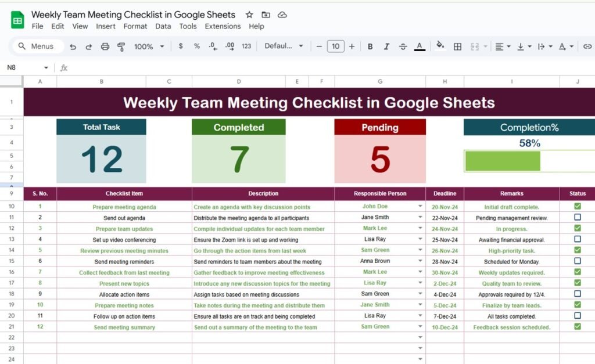Click the Insert link icon
Viewport: 595px width, 364px height.
tap(587, 46)
